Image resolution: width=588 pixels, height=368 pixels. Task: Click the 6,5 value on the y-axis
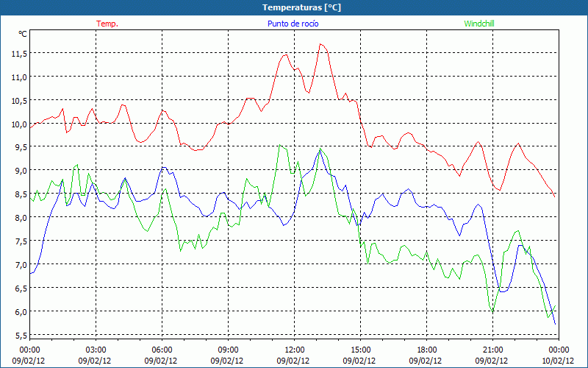(x=21, y=289)
